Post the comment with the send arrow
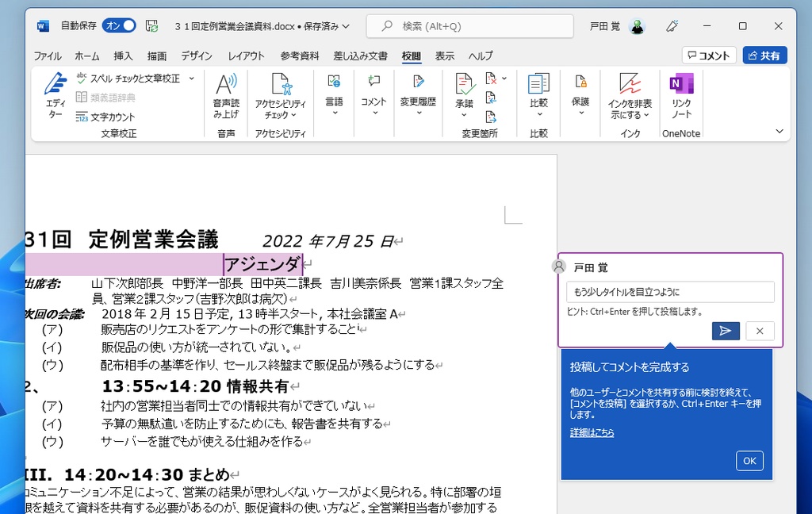 point(726,331)
